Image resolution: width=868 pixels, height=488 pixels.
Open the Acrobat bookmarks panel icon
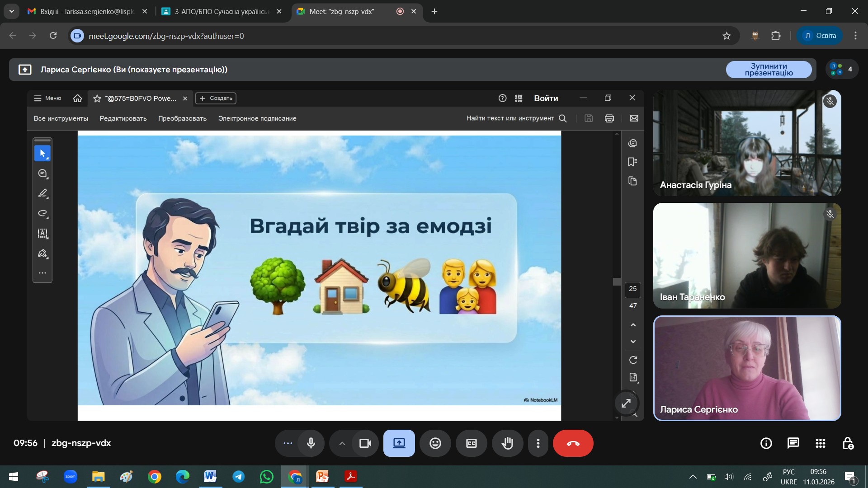coord(632,162)
